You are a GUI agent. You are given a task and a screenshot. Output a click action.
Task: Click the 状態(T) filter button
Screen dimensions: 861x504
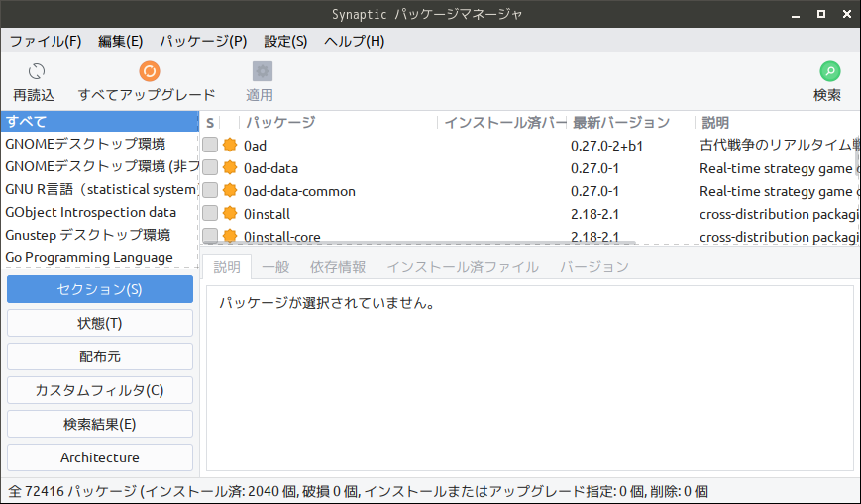(x=100, y=323)
